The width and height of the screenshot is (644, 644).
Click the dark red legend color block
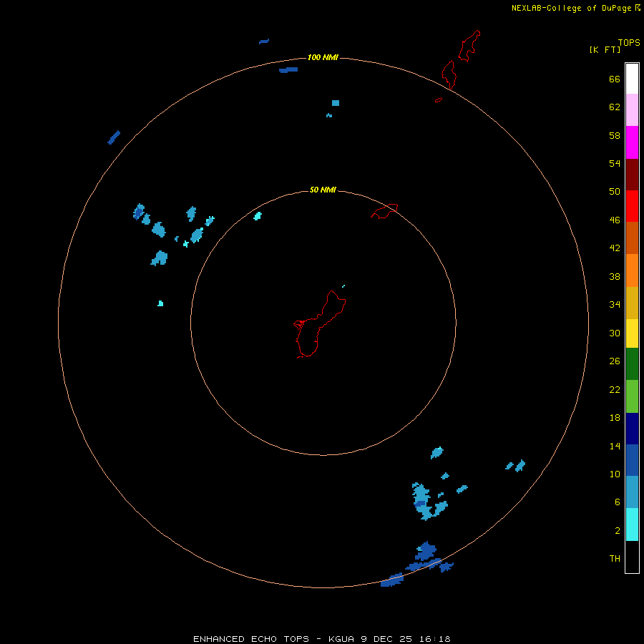tap(632, 175)
